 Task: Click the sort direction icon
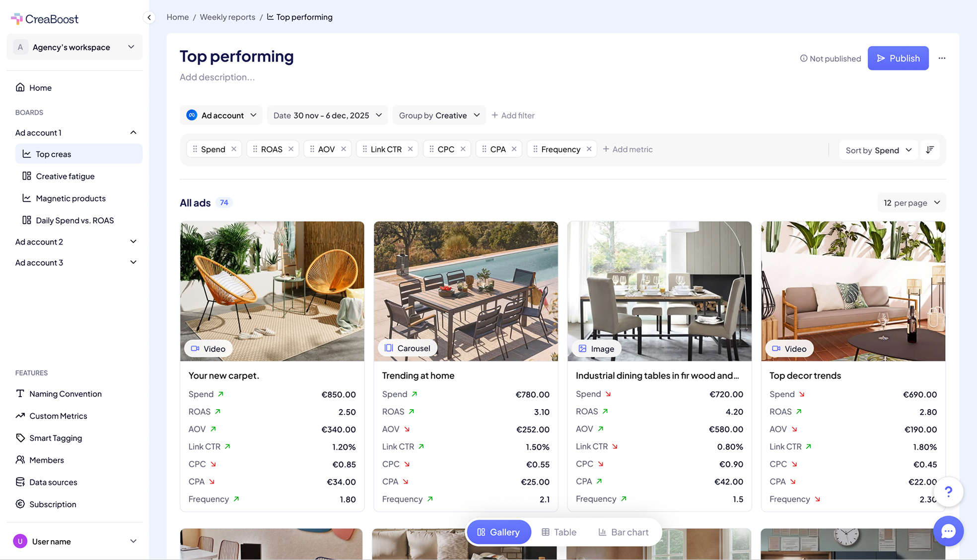tap(930, 149)
